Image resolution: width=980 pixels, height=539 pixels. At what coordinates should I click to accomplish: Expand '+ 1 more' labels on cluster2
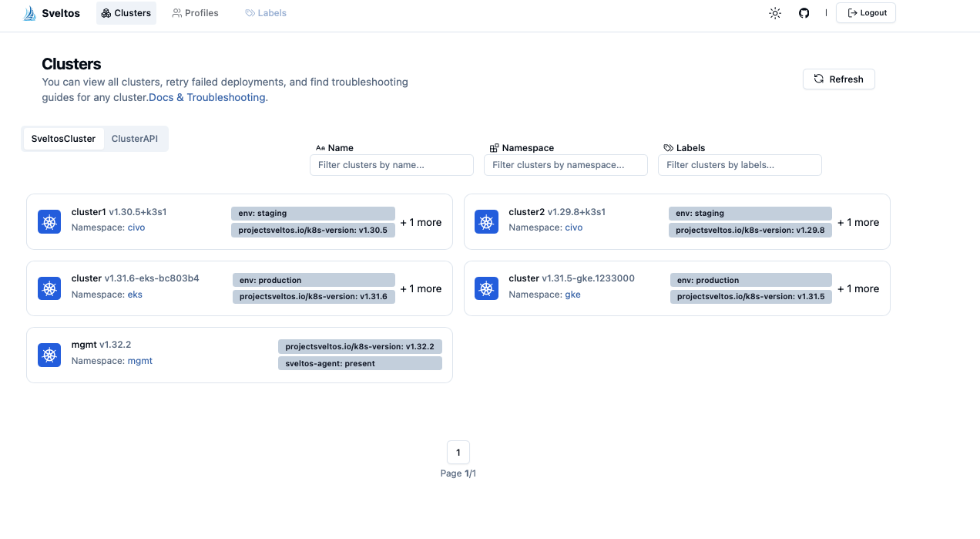pyautogui.click(x=858, y=222)
